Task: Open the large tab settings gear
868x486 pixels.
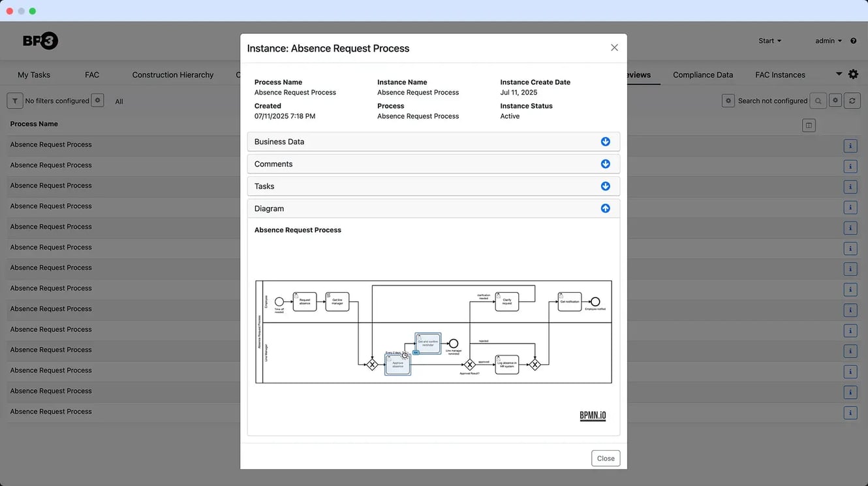Action: [x=853, y=74]
